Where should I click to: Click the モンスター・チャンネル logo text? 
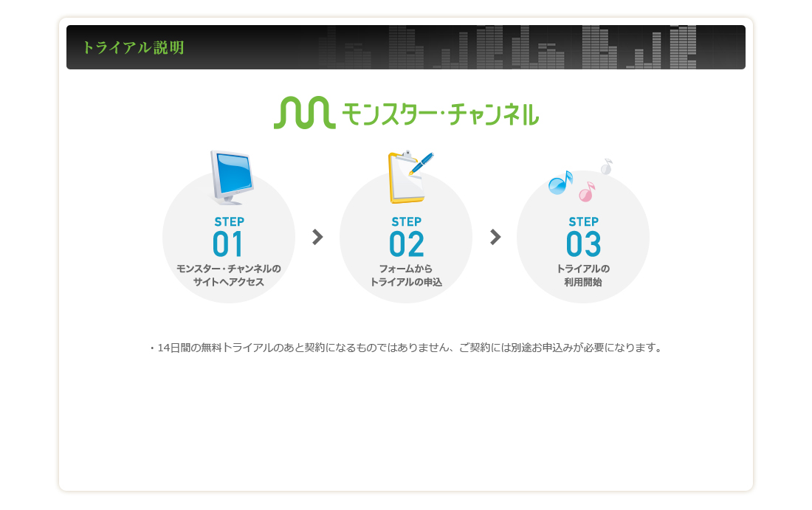[440, 114]
